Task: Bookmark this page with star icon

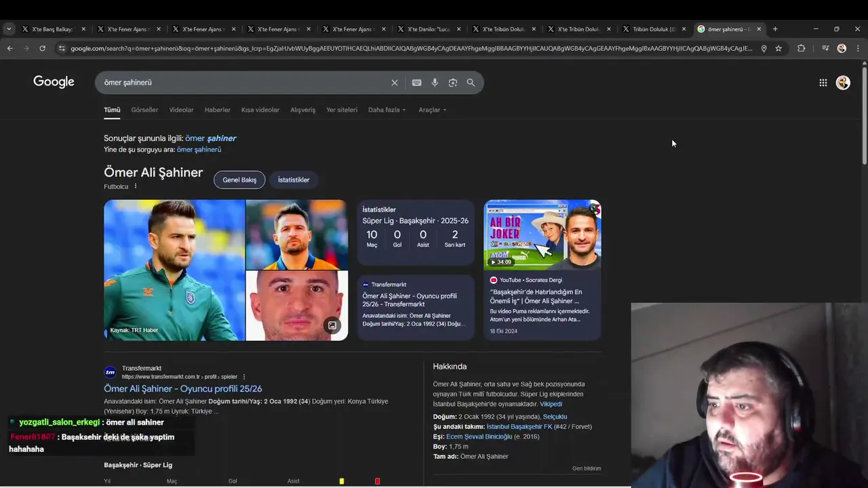Action: pyautogui.click(x=778, y=48)
